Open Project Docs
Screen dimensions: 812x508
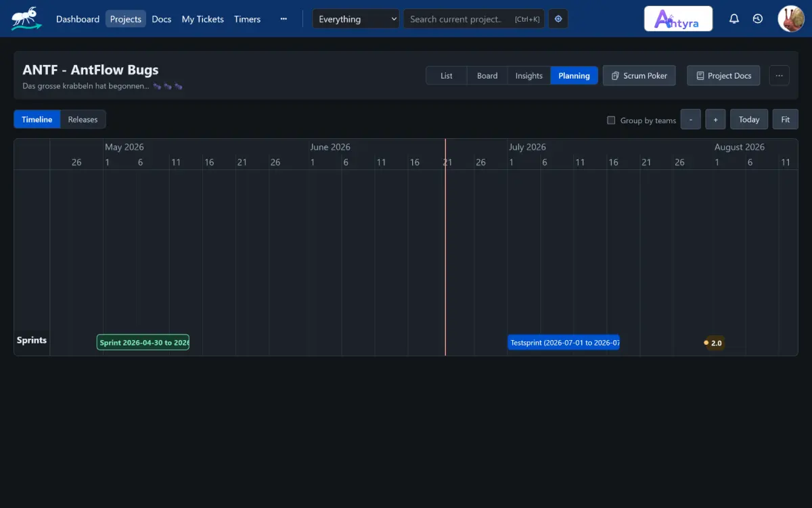[723, 76]
